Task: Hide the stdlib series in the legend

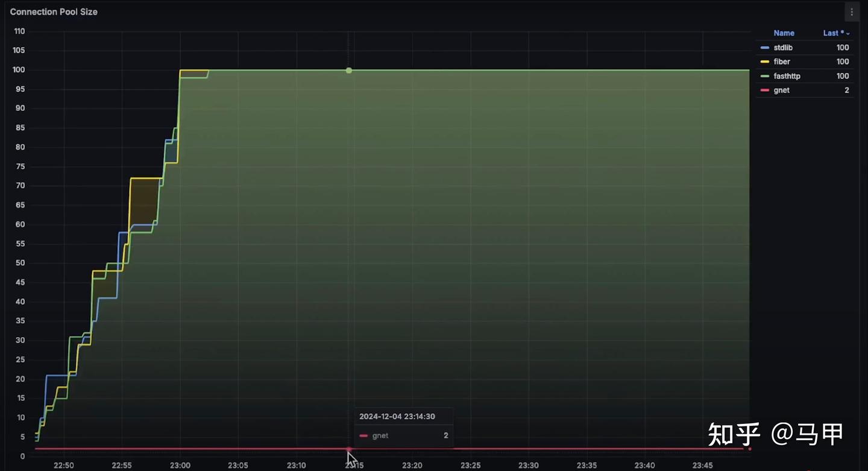Action: click(x=782, y=48)
